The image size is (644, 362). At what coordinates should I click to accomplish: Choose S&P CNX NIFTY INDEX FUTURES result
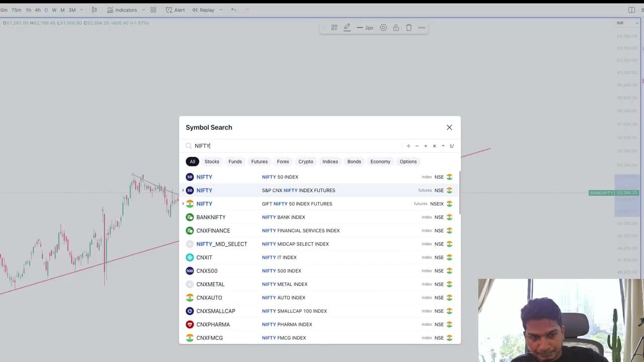click(319, 191)
